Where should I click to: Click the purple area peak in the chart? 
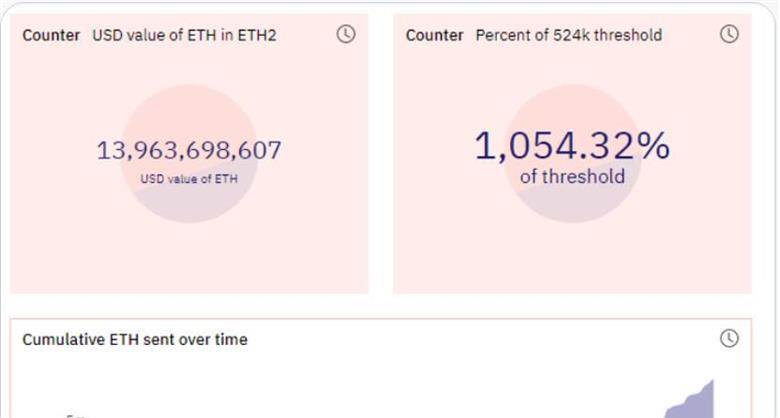[711, 384]
